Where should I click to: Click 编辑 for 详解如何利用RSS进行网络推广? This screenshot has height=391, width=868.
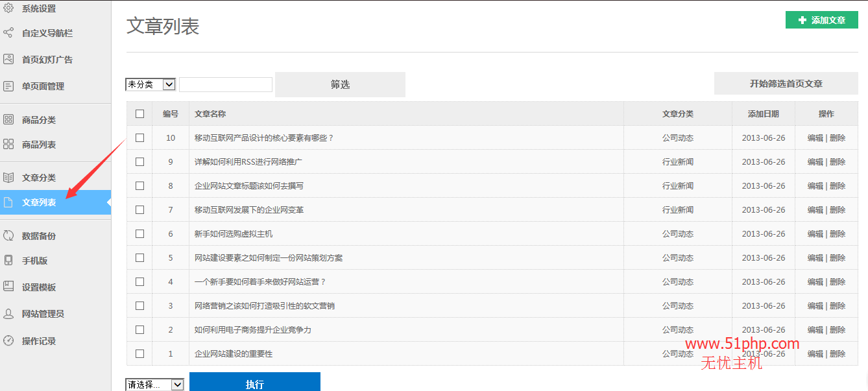coord(815,161)
